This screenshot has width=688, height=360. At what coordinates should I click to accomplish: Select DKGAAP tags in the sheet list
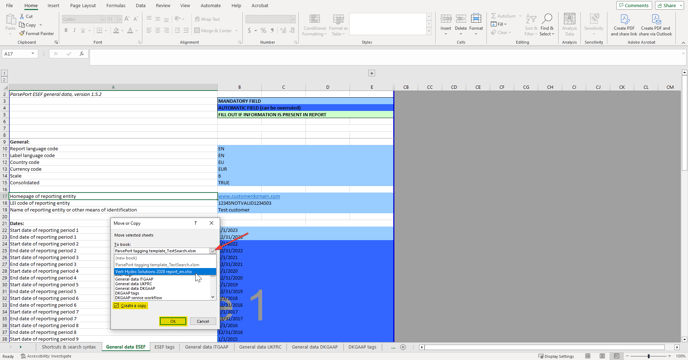tap(127, 293)
